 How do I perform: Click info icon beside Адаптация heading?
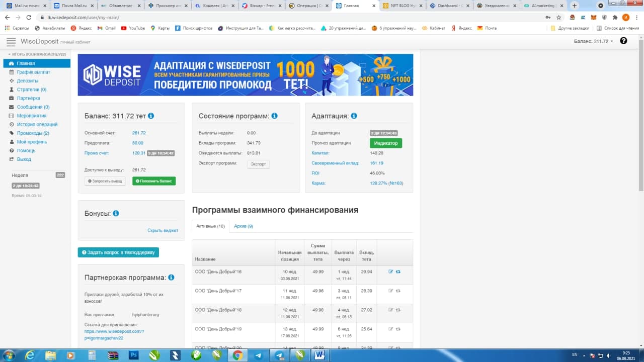(354, 116)
